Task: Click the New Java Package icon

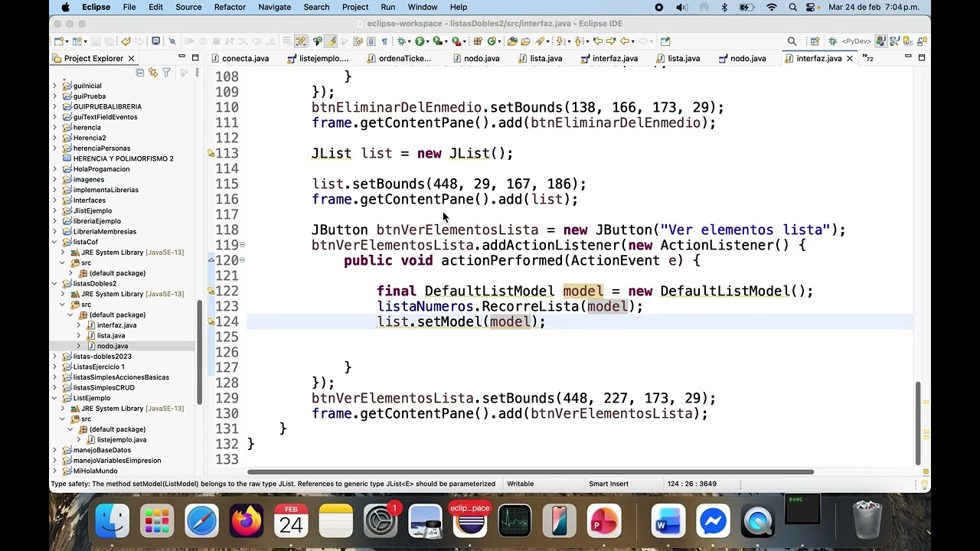Action: tap(477, 41)
